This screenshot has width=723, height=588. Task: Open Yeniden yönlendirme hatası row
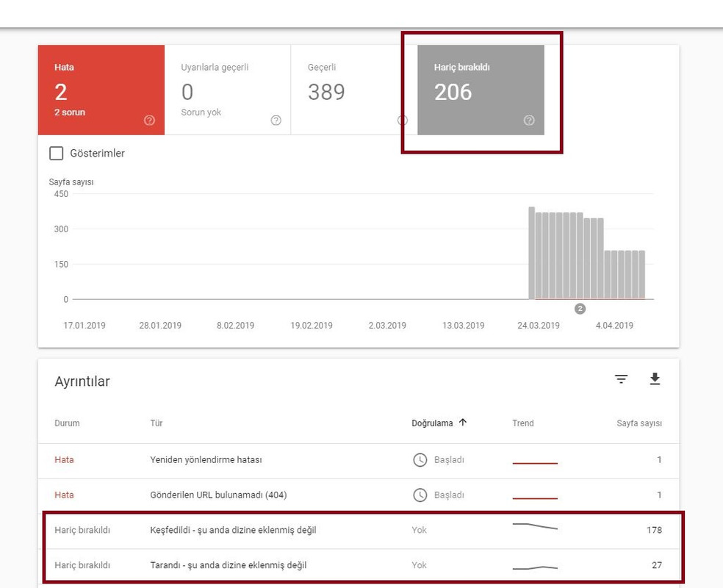click(x=359, y=461)
